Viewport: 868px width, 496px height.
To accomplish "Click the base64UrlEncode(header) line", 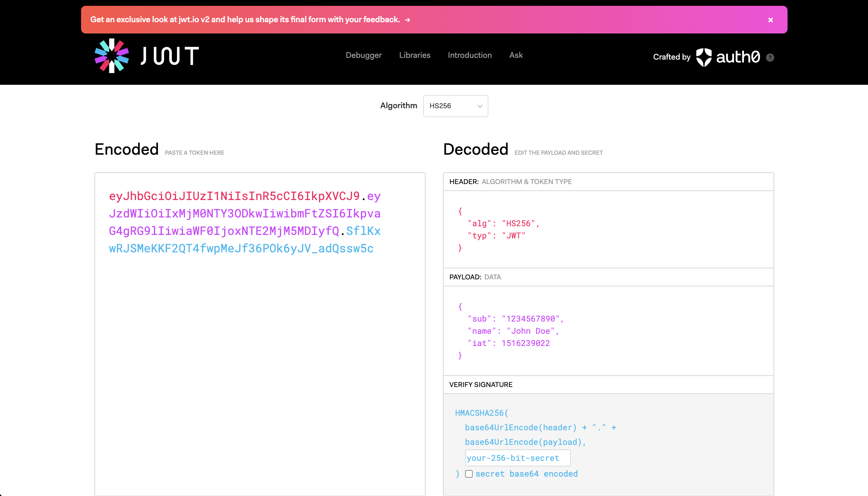I will point(540,427).
